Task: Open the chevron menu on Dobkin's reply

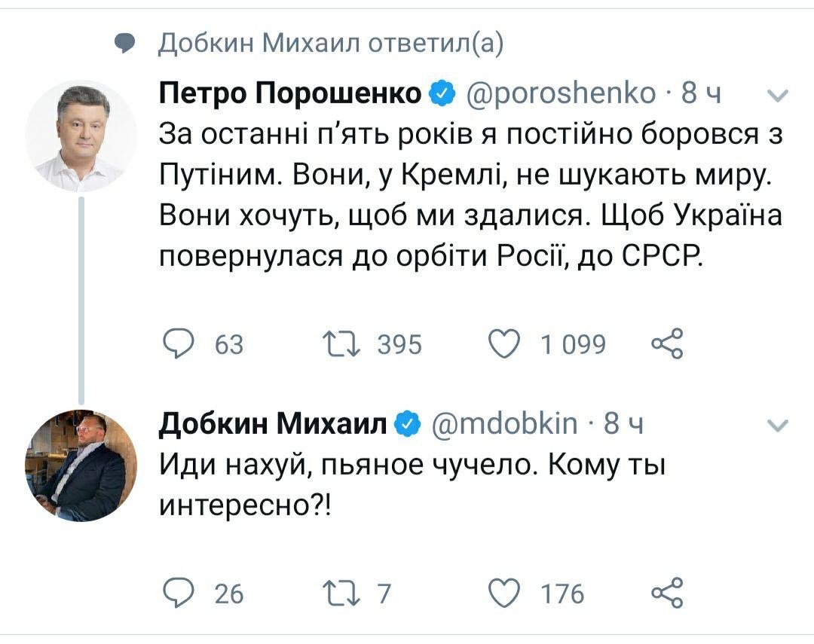Action: [x=777, y=426]
